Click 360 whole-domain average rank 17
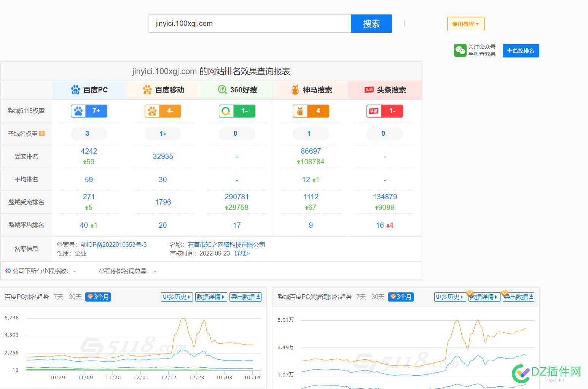The width and height of the screenshot is (588, 389). tap(237, 225)
